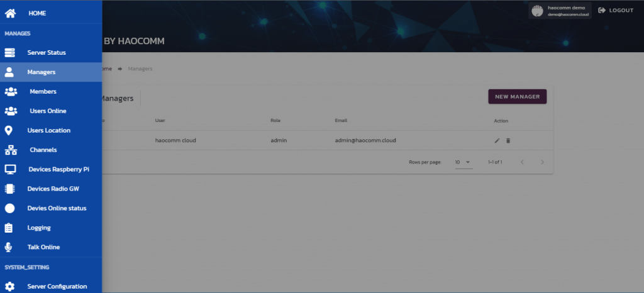Click the Members group icon
Screen dimensions: 644x293
click(11, 92)
